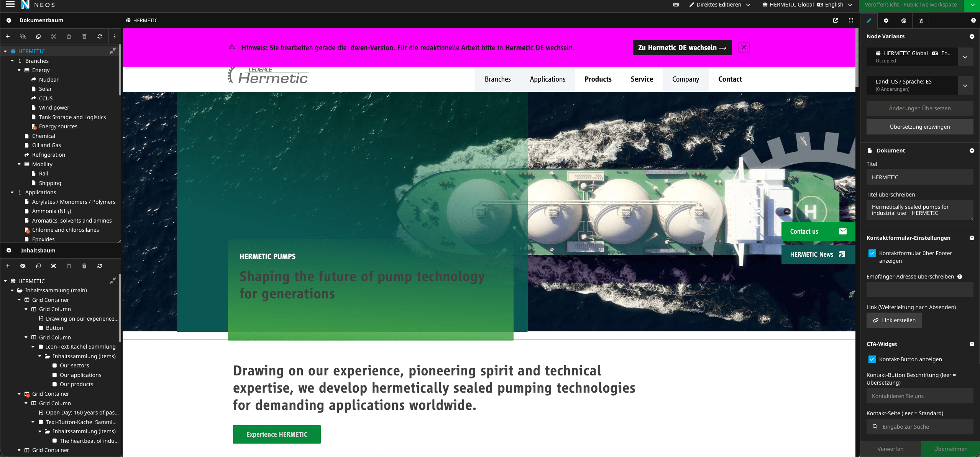The width and height of the screenshot is (980, 457).
Task: Cut the selected content in Inhaltsbaum toolbar
Action: click(54, 266)
